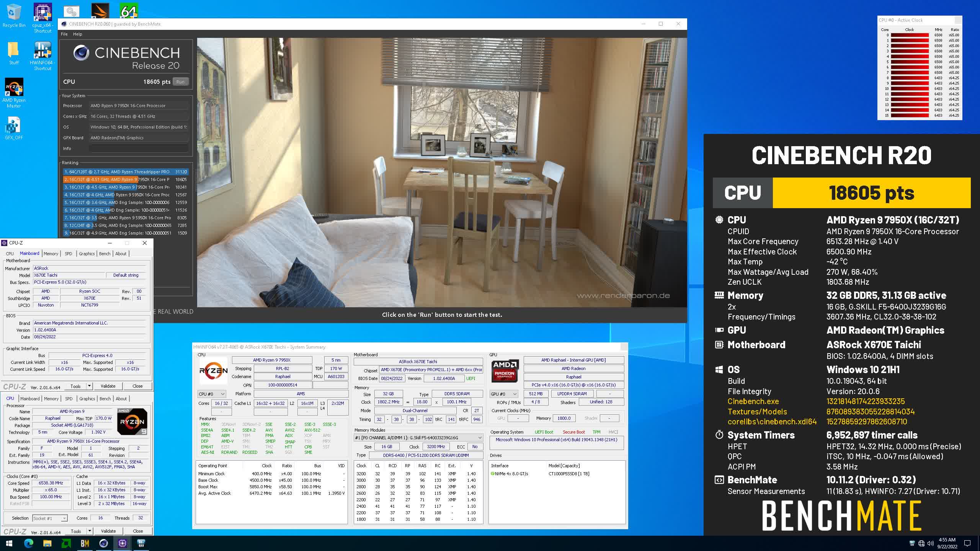Click Tools button in lower CPU-Z window
The width and height of the screenshot is (980, 551).
pyautogui.click(x=76, y=531)
